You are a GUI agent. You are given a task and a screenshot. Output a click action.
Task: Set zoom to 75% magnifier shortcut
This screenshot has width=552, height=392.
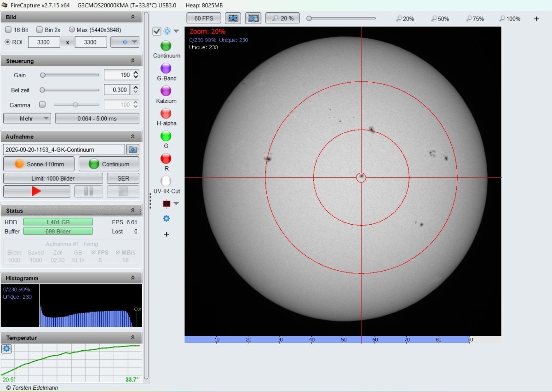pyautogui.click(x=475, y=19)
